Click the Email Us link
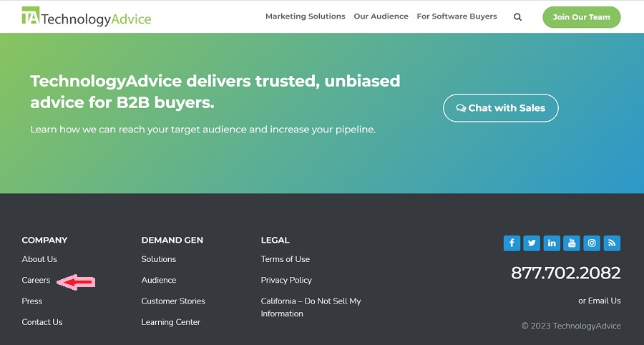The height and width of the screenshot is (345, 644). tap(604, 301)
